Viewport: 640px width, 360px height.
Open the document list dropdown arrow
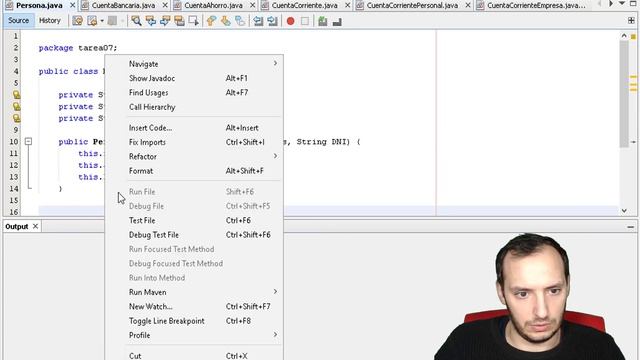point(622,4)
